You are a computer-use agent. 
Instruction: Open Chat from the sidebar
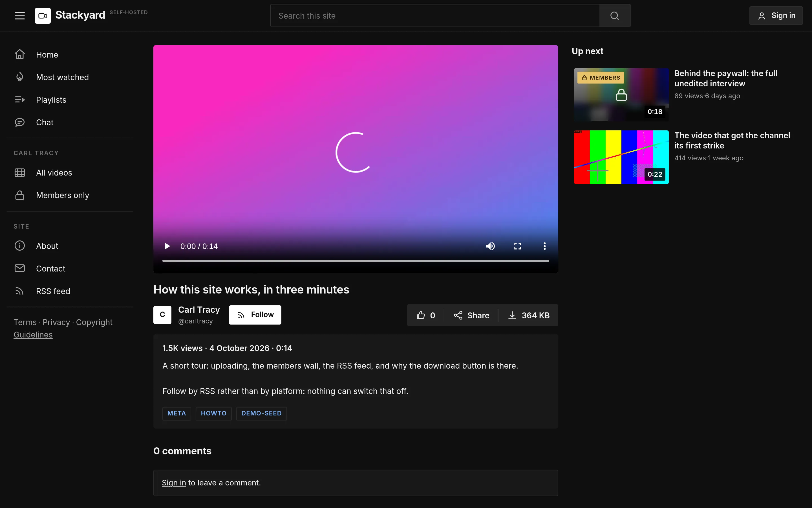(x=70, y=122)
